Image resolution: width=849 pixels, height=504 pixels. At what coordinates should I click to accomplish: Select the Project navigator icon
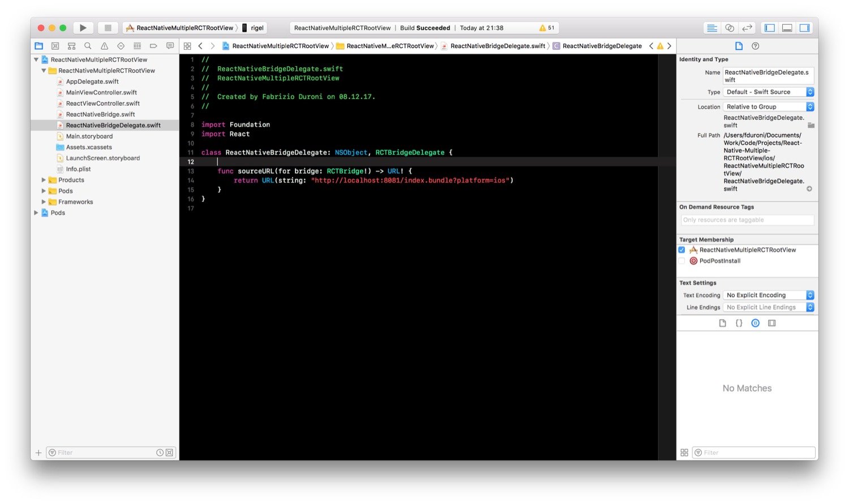pyautogui.click(x=38, y=46)
